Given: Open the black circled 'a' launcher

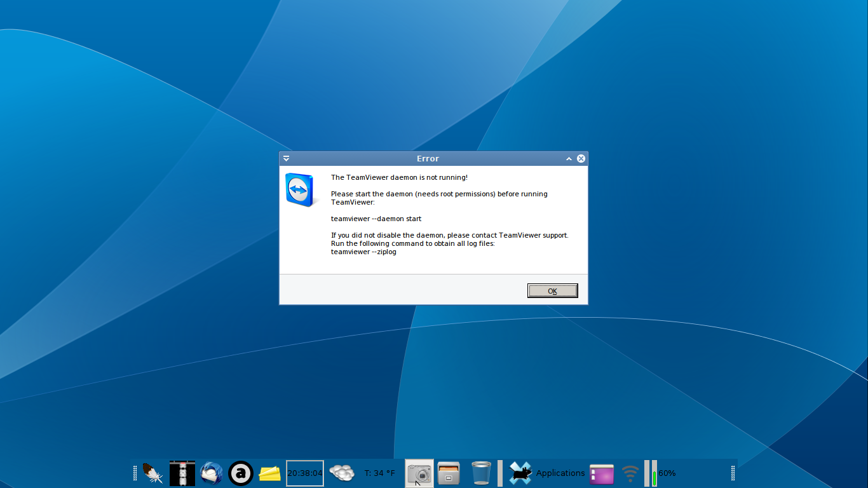Looking at the screenshot, I should (x=241, y=473).
